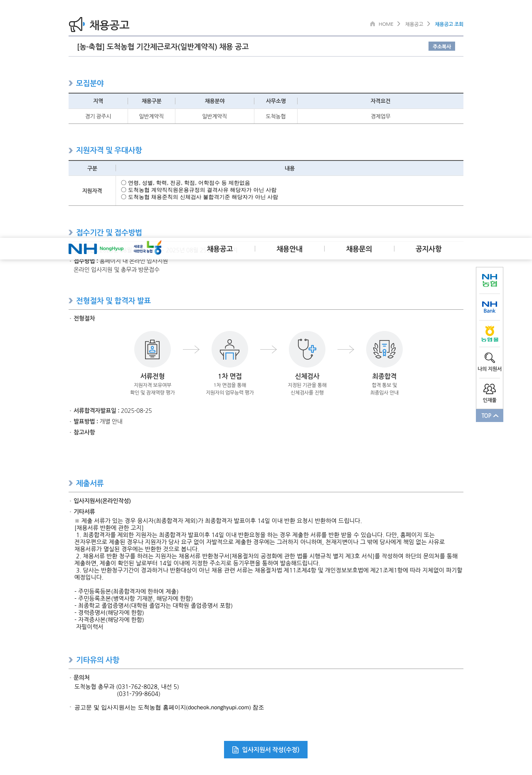Click 채용공고 breadcrumb link
This screenshot has height=775, width=532.
coord(414,24)
